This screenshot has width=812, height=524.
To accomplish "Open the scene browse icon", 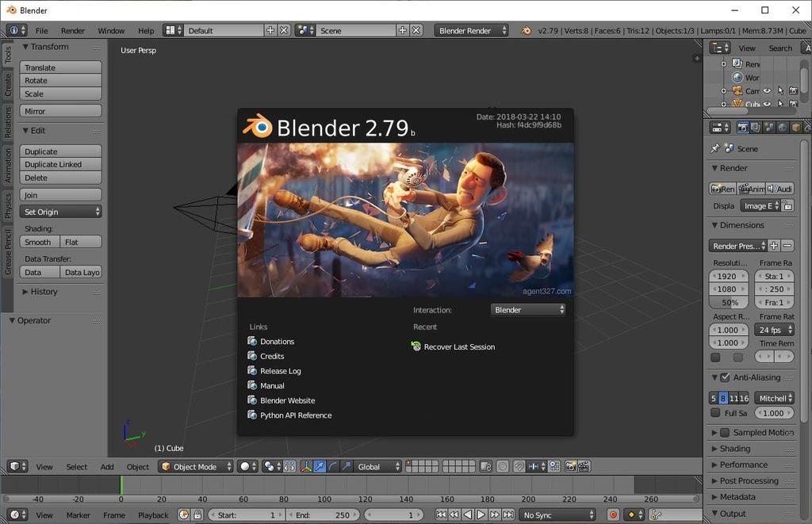I will [x=305, y=31].
